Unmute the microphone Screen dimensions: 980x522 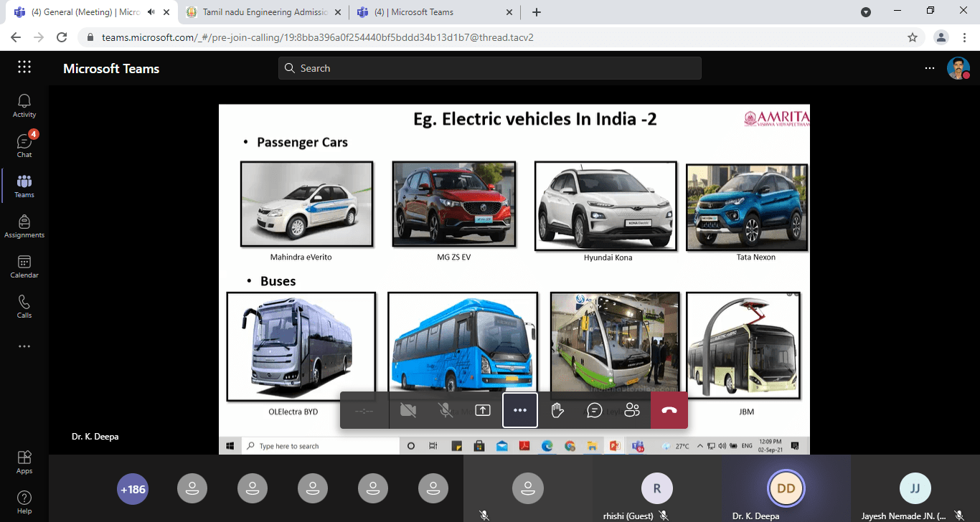446,410
